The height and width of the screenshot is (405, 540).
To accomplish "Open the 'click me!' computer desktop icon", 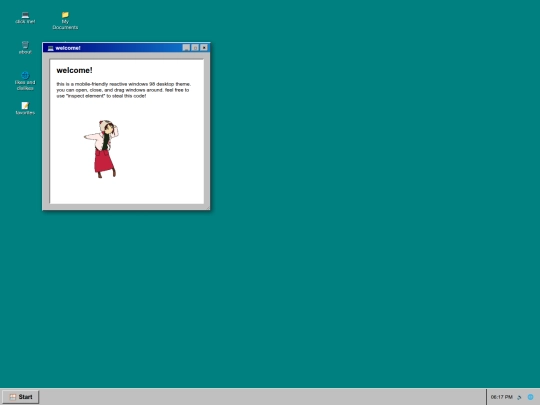I will [x=25, y=18].
